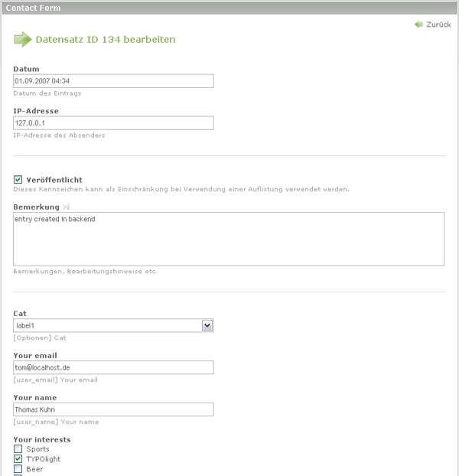Click the Cat select box showing label1

pyautogui.click(x=107, y=325)
